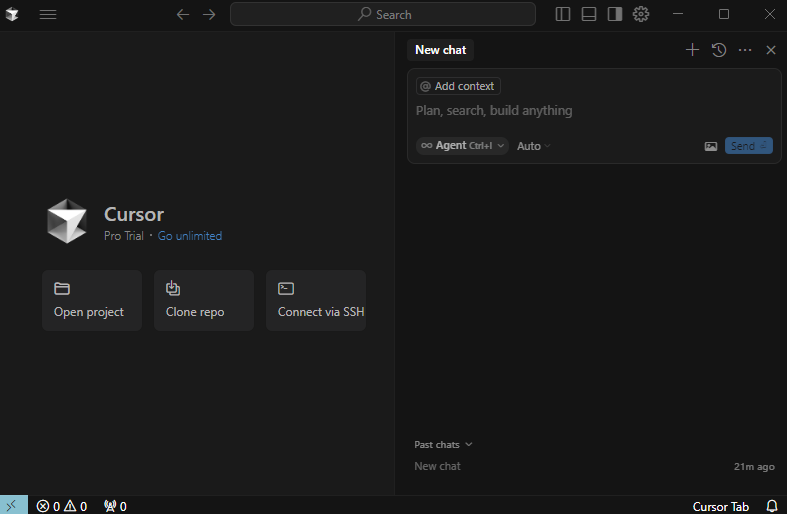
Task: Toggle the bottom panel layout icon
Action: [589, 14]
